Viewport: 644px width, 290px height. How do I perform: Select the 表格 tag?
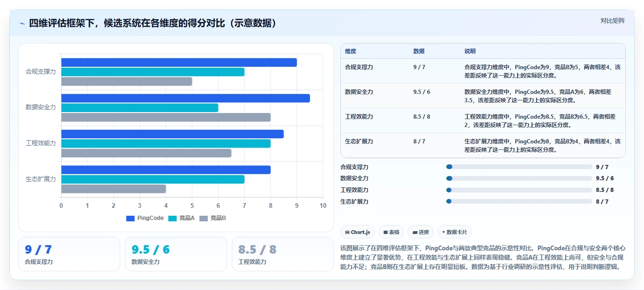[x=391, y=232]
